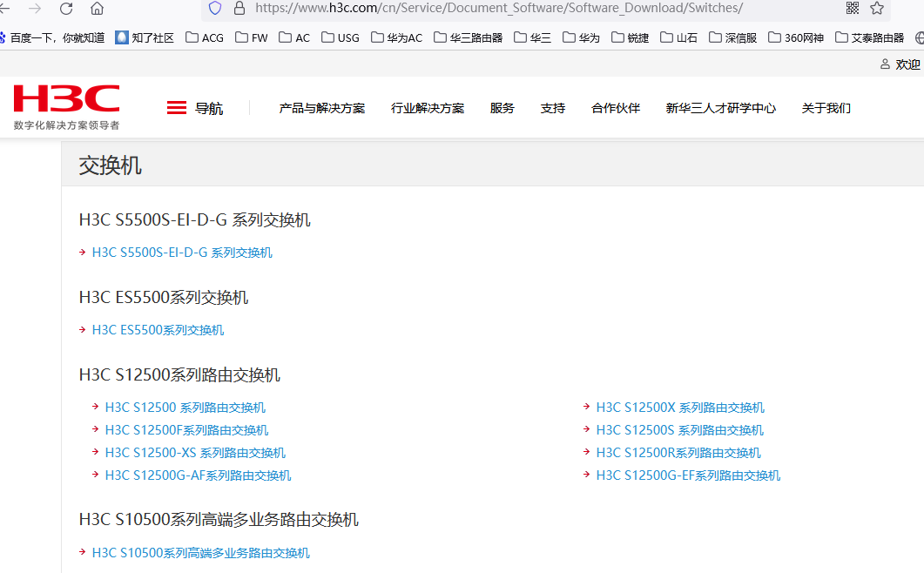
Task: Open H3C S10500系列高端多业务路由交换机 link
Action: (201, 553)
